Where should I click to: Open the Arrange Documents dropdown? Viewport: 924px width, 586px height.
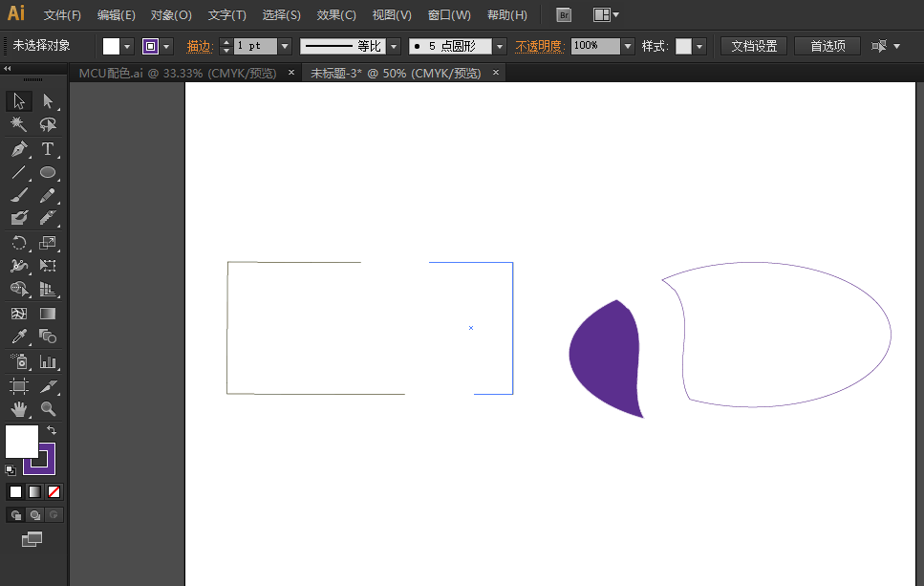[x=607, y=15]
